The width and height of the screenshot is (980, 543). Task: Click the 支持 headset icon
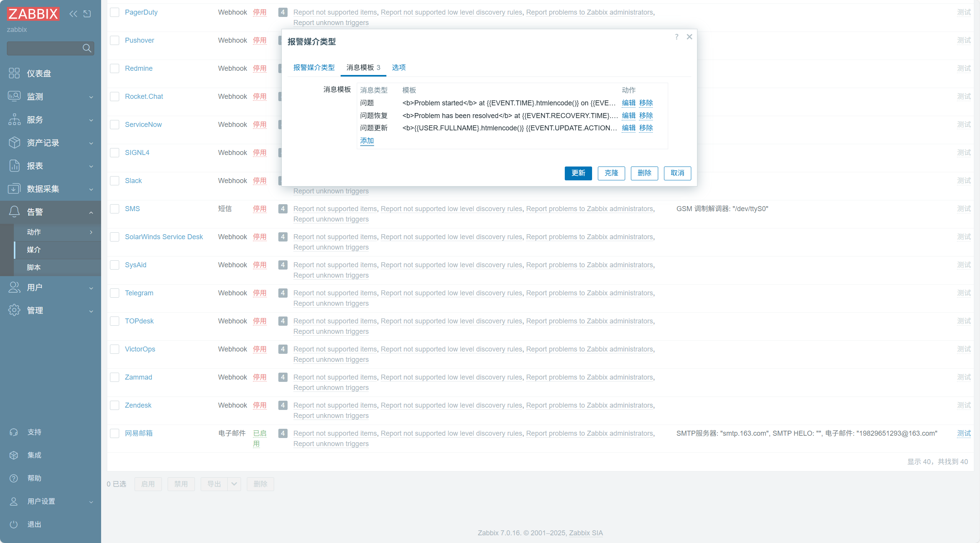click(14, 432)
